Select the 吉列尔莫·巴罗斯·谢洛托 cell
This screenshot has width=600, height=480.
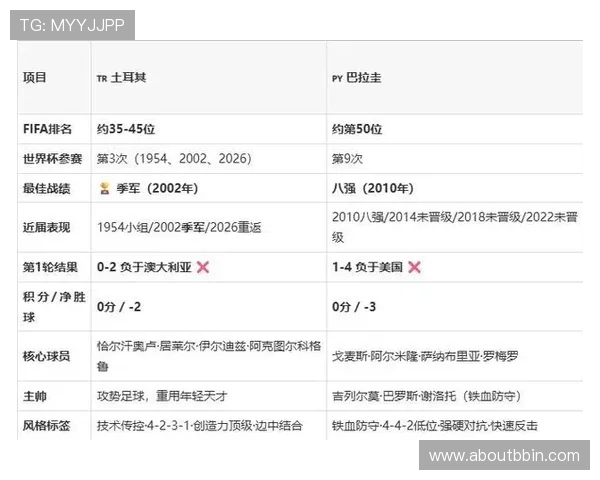[455, 396]
